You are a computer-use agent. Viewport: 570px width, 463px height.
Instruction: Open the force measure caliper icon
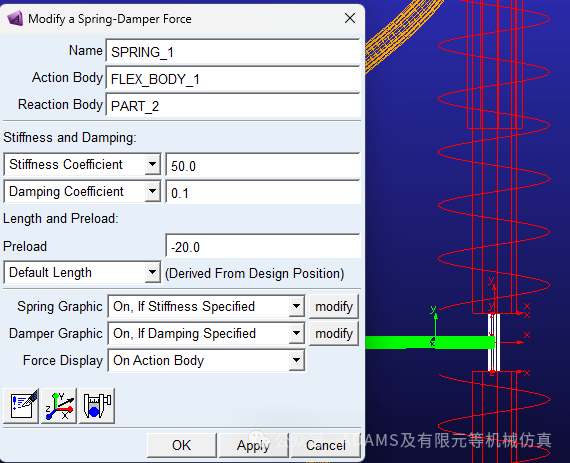[x=97, y=406]
